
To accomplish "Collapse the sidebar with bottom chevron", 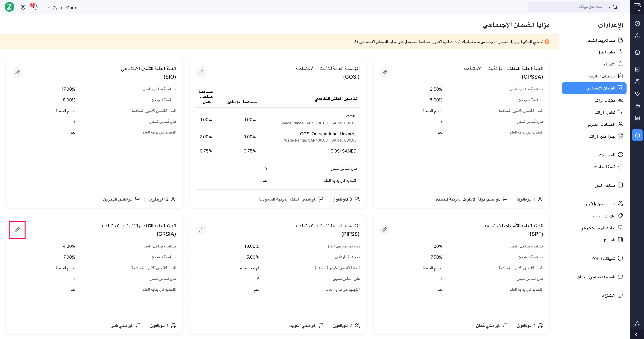I will (x=636, y=334).
